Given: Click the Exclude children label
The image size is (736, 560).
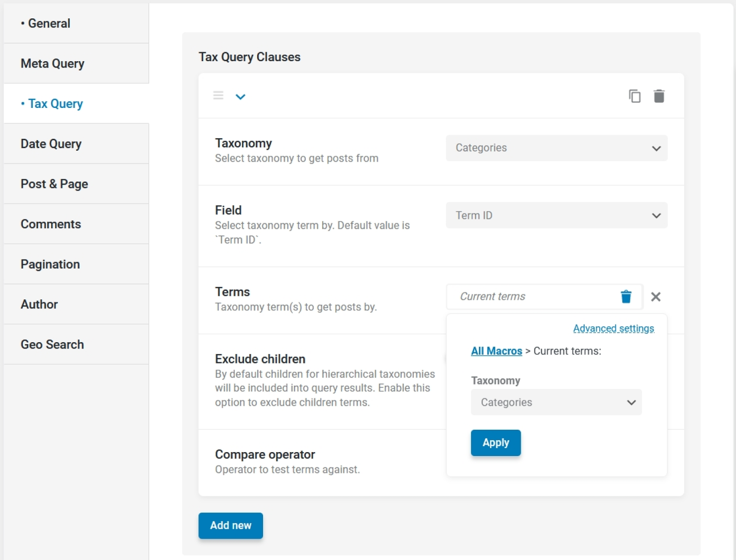Looking at the screenshot, I should point(260,359).
